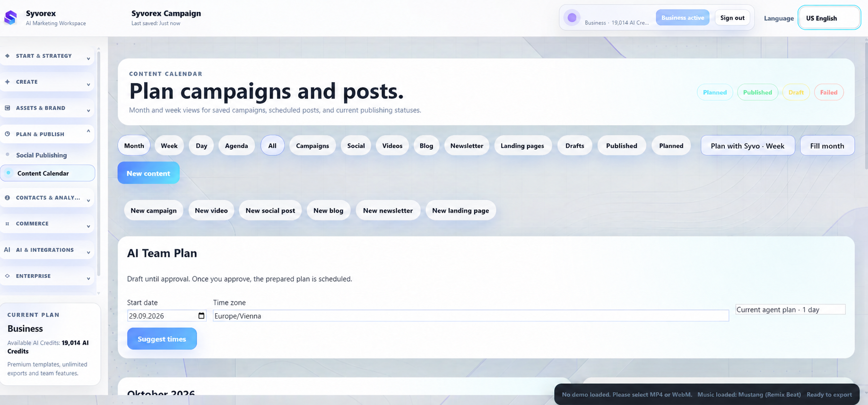Image resolution: width=868 pixels, height=405 pixels.
Task: Open Social Publishing in the sidebar
Action: [42, 155]
